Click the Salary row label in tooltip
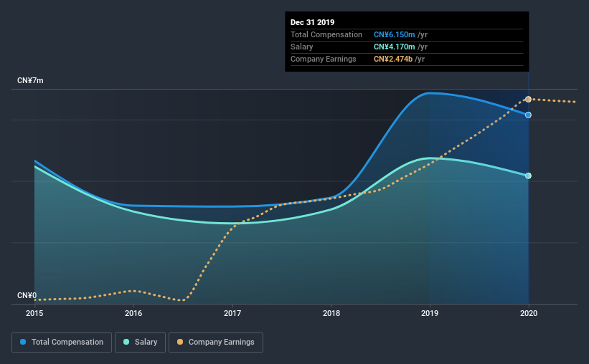This screenshot has height=364, width=589. (x=301, y=47)
